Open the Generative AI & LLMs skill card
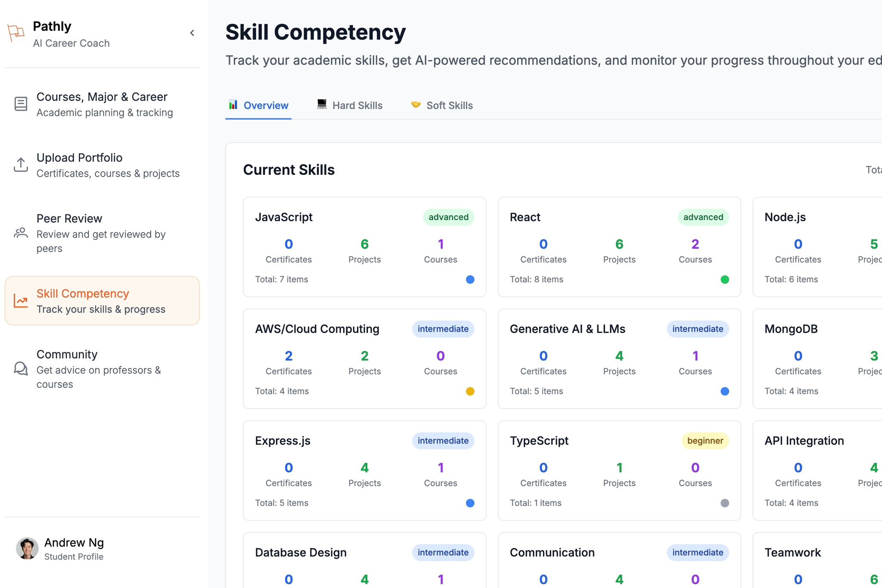This screenshot has width=882, height=588. click(x=567, y=329)
